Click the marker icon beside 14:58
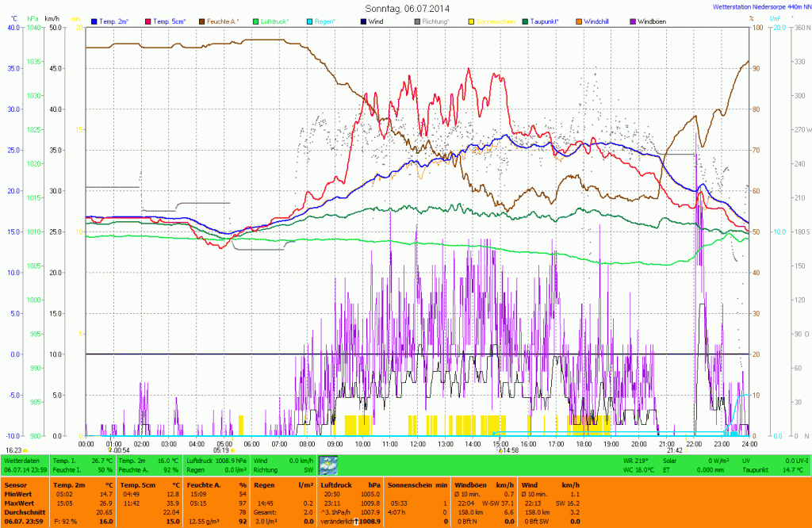The height and width of the screenshot is (528, 812). (x=500, y=450)
